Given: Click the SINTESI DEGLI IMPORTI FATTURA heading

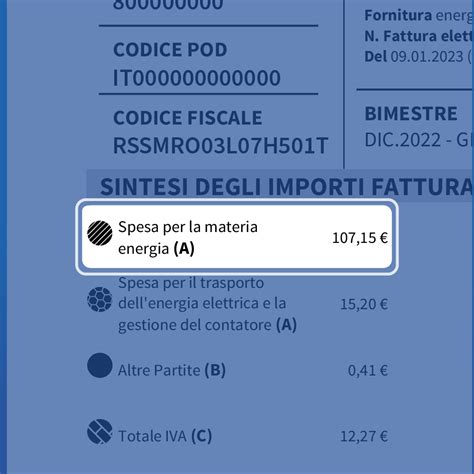Looking at the screenshot, I should click(x=287, y=186).
